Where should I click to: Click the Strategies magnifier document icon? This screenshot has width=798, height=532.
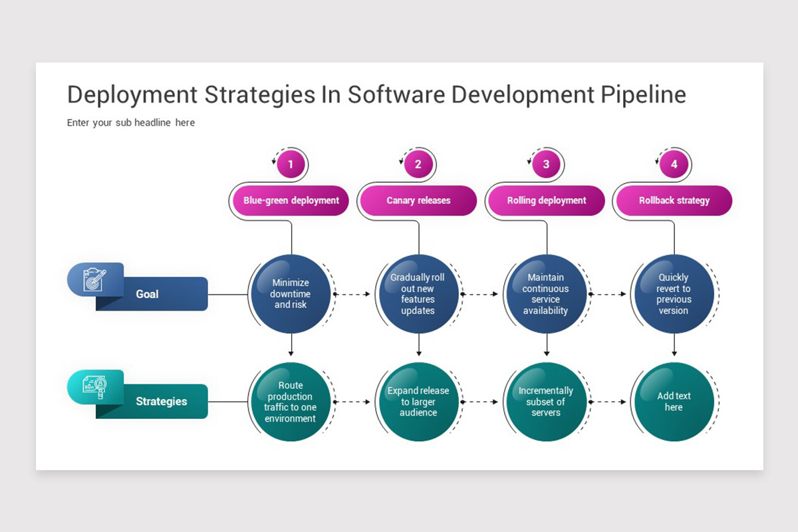click(x=95, y=387)
